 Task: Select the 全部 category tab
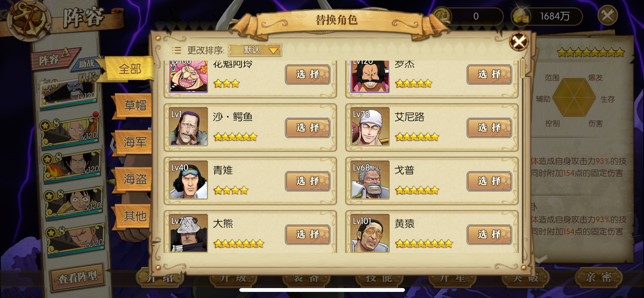tap(130, 69)
